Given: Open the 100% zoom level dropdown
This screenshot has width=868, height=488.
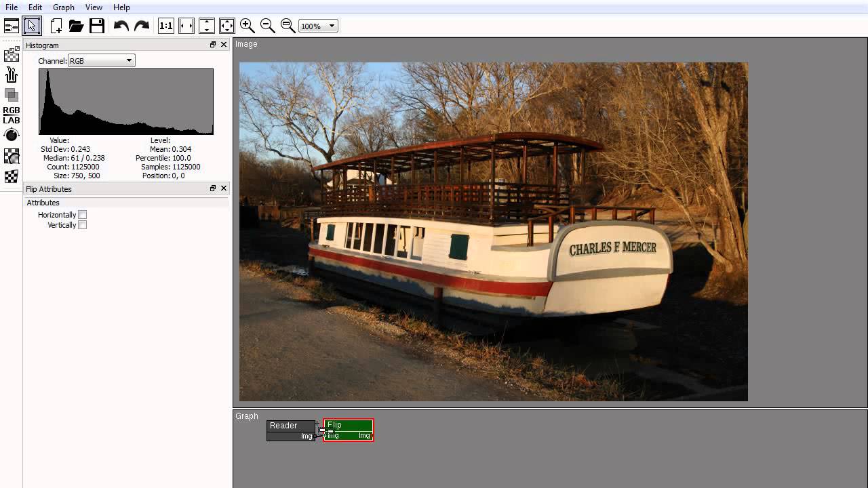Looking at the screenshot, I should point(317,26).
